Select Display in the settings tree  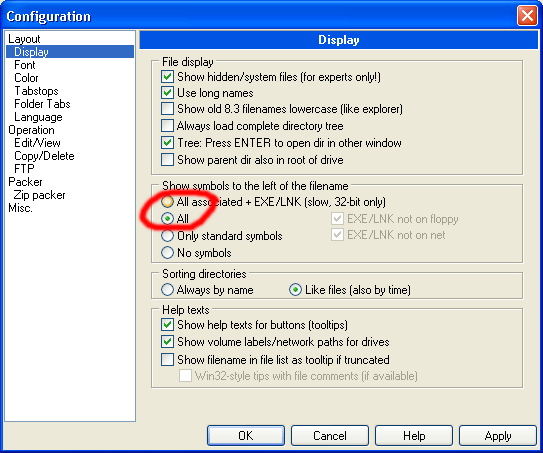(x=70, y=52)
